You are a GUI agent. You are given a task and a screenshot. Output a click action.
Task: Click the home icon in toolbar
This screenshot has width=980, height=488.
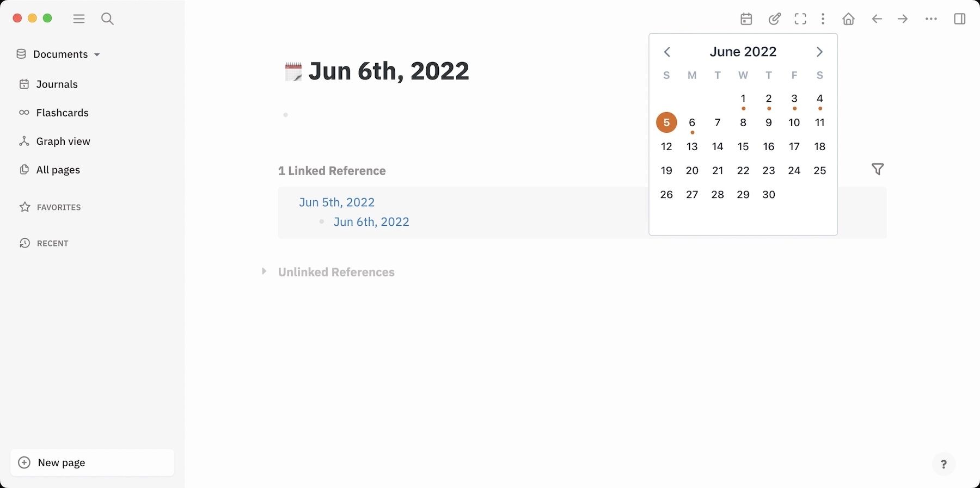click(848, 19)
